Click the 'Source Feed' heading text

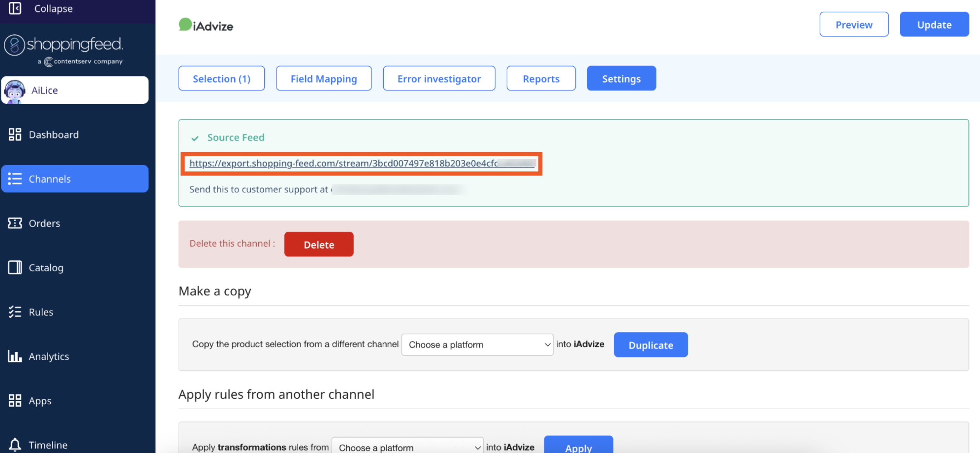[235, 138]
